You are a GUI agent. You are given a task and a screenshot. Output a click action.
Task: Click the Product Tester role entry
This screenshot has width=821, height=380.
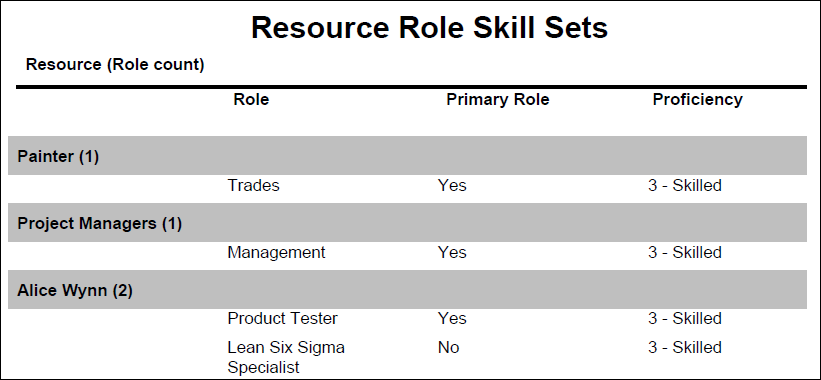[x=283, y=318]
